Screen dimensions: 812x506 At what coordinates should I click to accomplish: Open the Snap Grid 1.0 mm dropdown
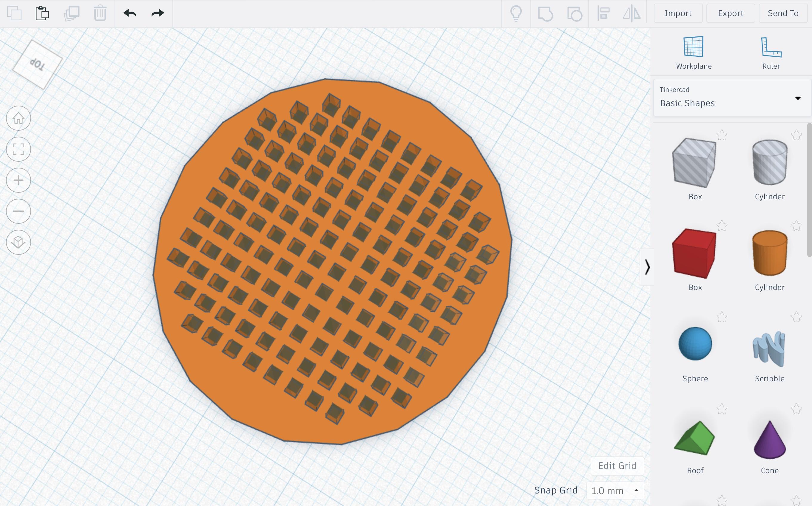615,490
